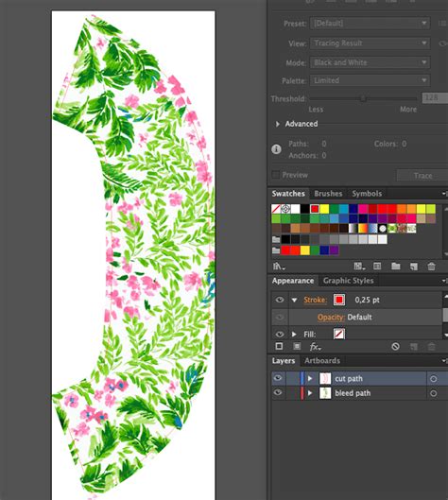Switch to the Graphic Styles tab
The width and height of the screenshot is (448, 500).
pos(348,281)
